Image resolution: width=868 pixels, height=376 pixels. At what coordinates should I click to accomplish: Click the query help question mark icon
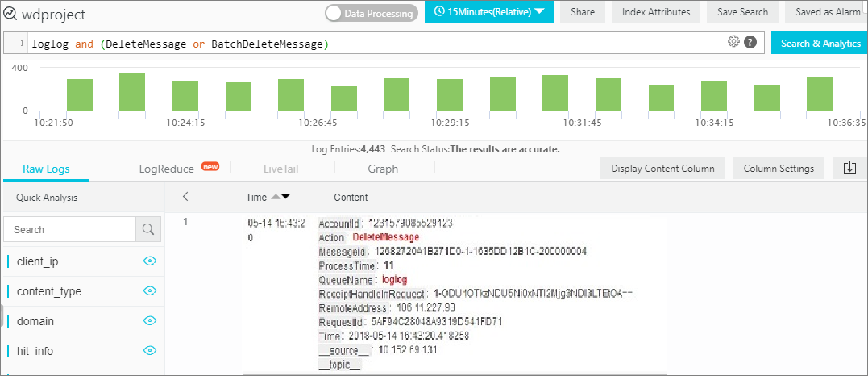[x=750, y=42]
